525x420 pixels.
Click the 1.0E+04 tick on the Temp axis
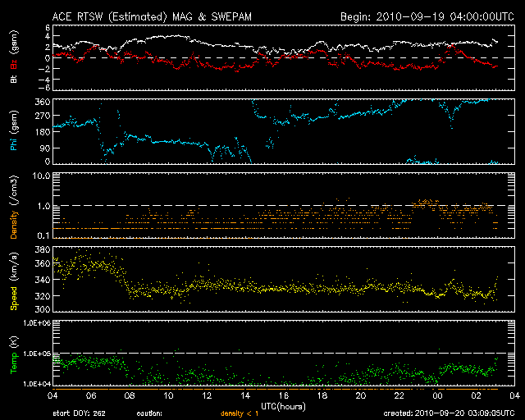[x=37, y=384]
